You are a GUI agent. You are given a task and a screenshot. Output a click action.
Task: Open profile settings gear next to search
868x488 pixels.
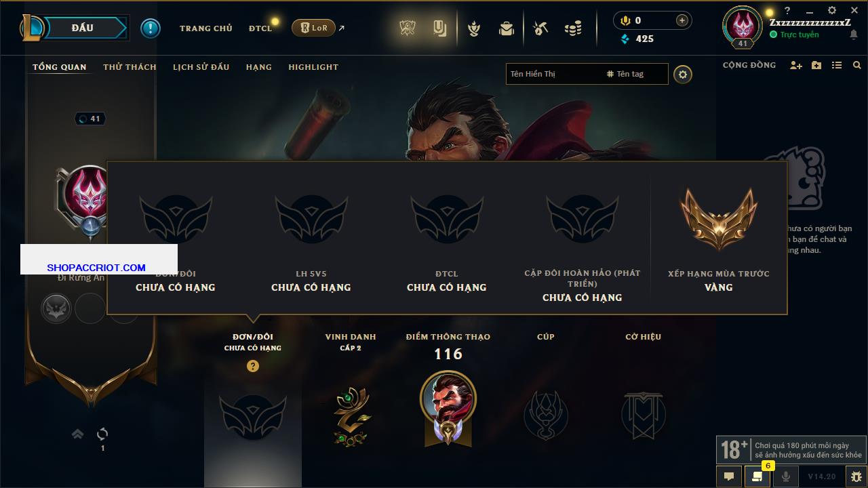pos(683,75)
